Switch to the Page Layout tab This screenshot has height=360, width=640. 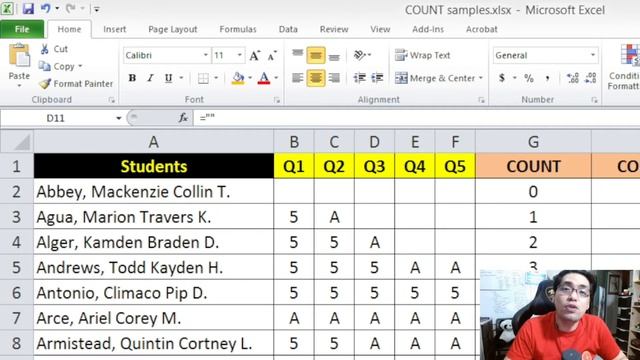(173, 29)
